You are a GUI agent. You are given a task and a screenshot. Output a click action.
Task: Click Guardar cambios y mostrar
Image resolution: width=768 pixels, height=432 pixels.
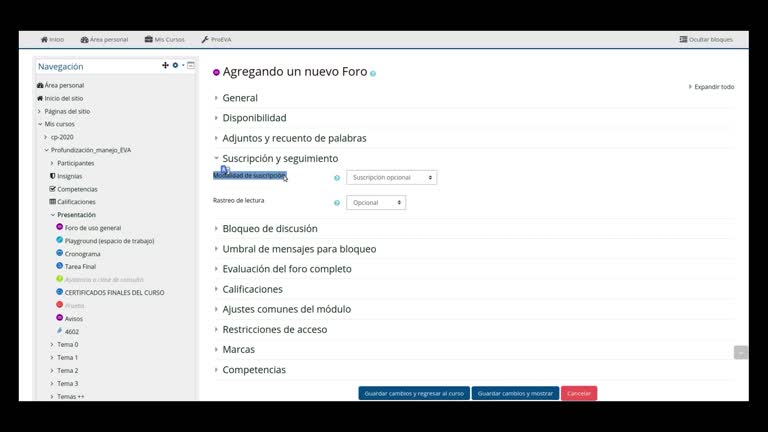[x=515, y=393]
